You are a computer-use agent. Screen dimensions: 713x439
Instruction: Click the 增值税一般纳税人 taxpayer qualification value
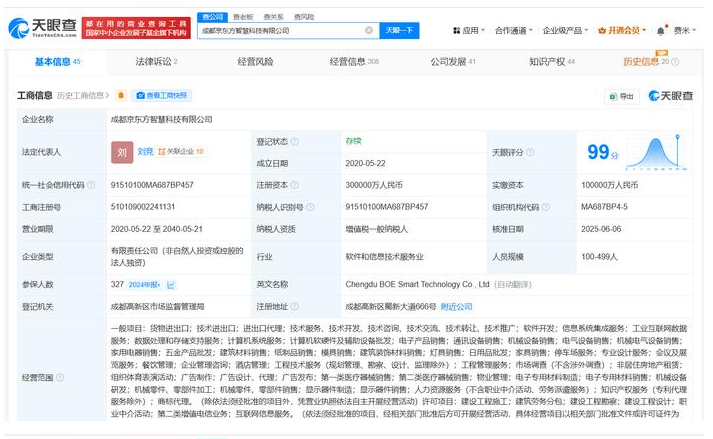[377, 229]
